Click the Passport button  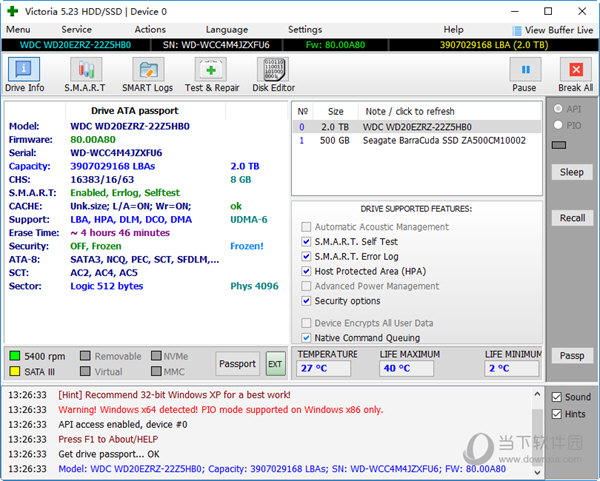tap(238, 364)
